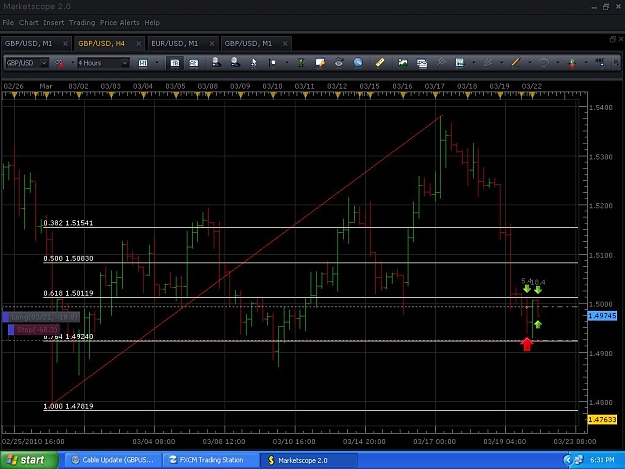This screenshot has width=625, height=469.
Task: Click the 0.618 1.50119 Fibonacci label
Action: point(68,293)
